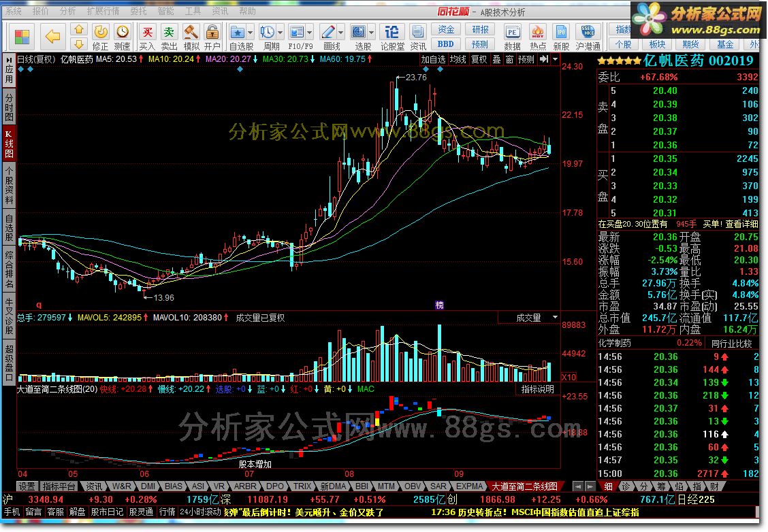Click the yellow up arrow icon
This screenshot has height=532, width=768.
pos(79,30)
